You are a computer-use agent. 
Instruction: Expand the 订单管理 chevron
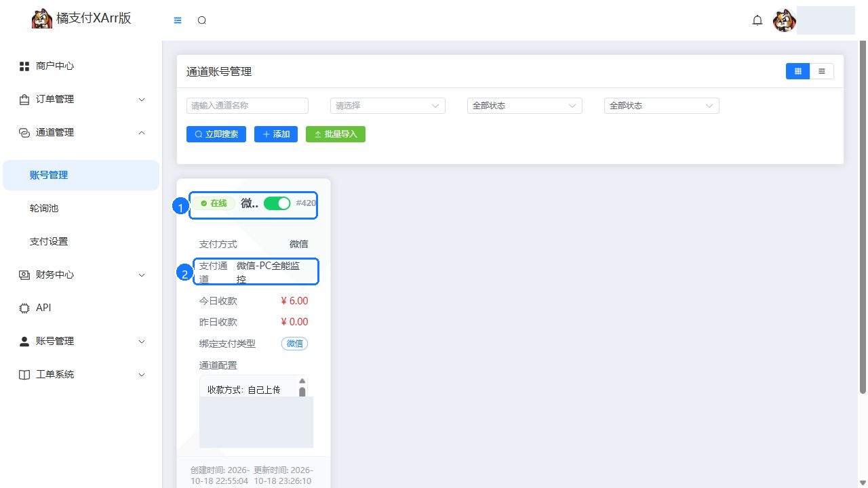(142, 100)
